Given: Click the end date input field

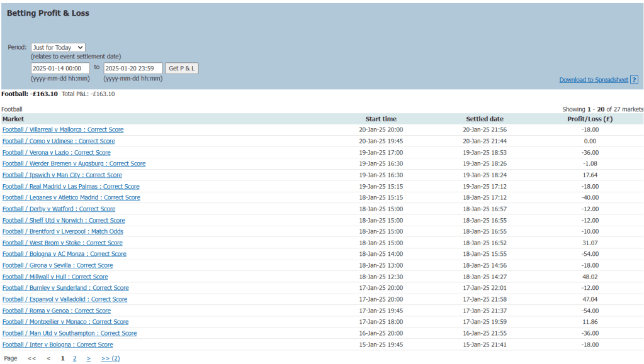Looking at the screenshot, I should 133,68.
